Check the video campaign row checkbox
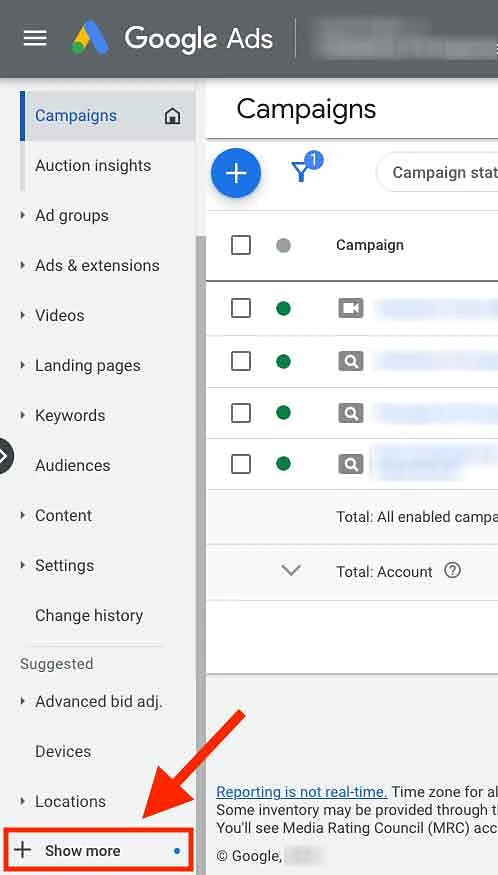 point(241,308)
